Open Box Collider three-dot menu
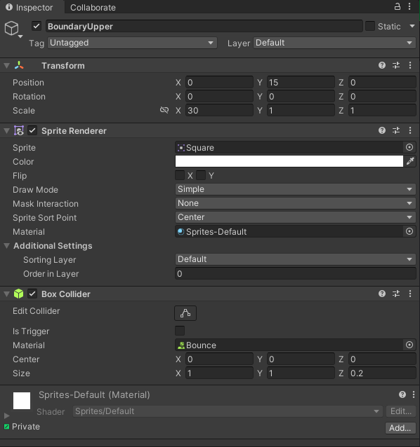 (x=410, y=294)
